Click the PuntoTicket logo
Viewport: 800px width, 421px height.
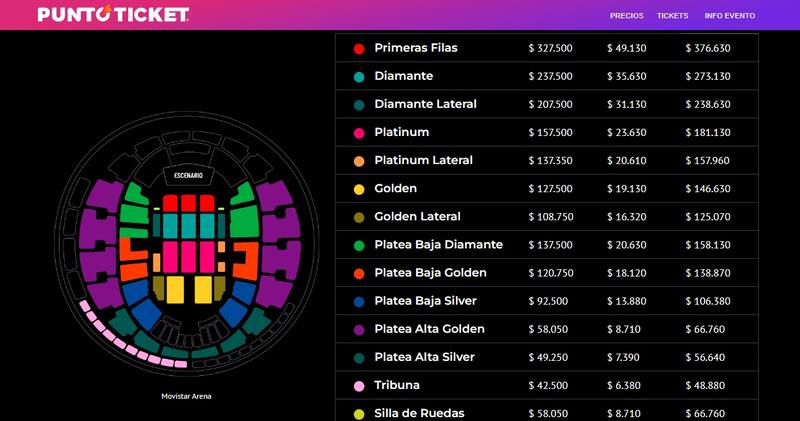113,15
